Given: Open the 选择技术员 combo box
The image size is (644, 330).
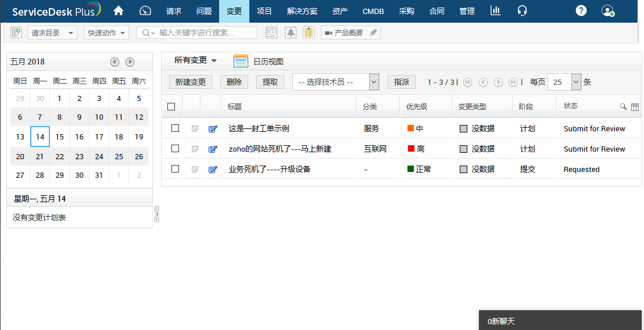Looking at the screenshot, I should [x=335, y=82].
